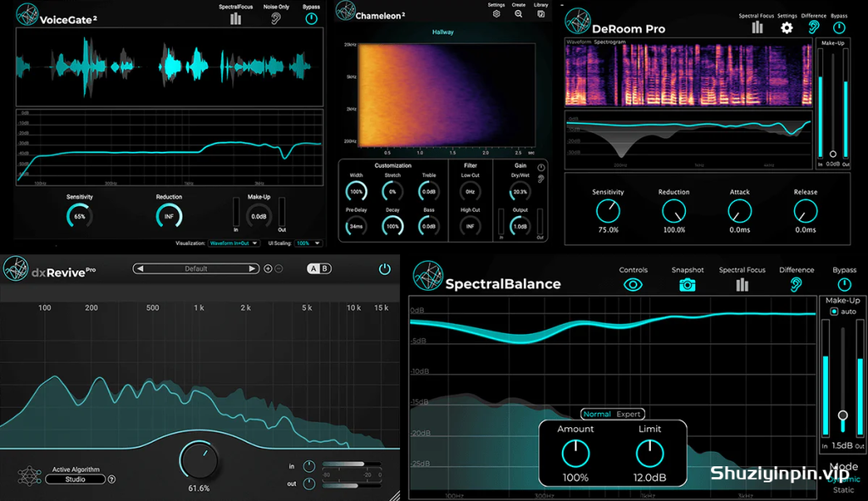868x501 pixels.
Task: Open dxRevive Active Algorithm Studio selector
Action: pyautogui.click(x=75, y=480)
